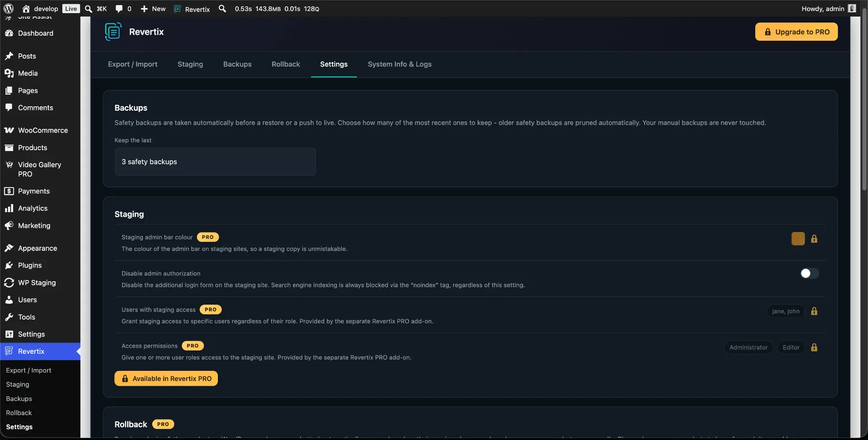Open Backups submenu link in sidebar
This screenshot has height=440, width=868.
[19, 399]
